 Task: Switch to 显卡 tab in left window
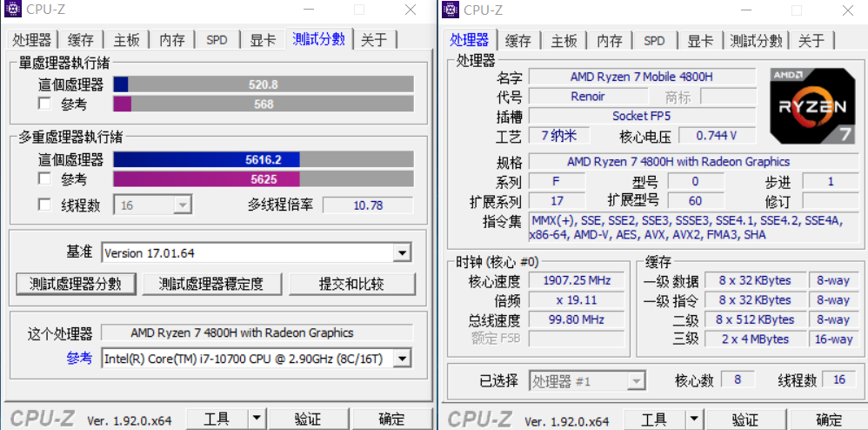[263, 40]
